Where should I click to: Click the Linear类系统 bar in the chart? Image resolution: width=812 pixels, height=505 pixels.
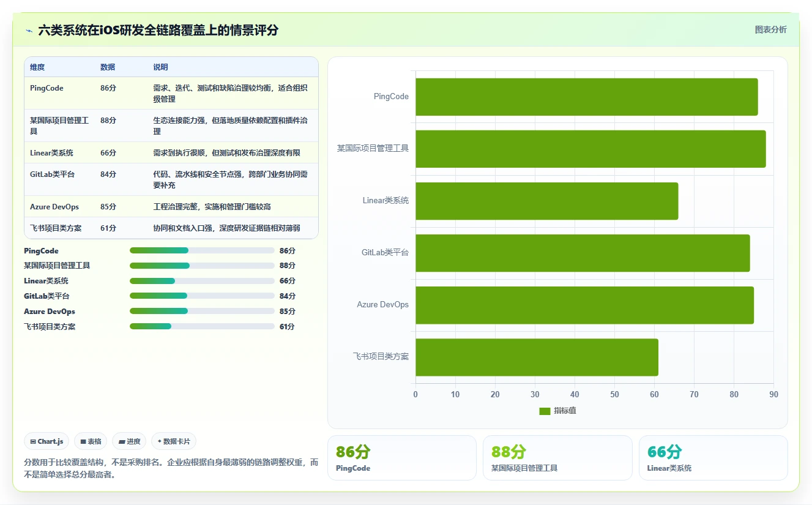tap(546, 201)
